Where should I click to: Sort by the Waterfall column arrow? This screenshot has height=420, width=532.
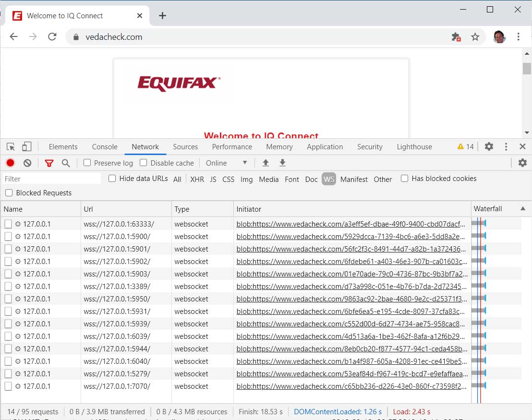[523, 209]
